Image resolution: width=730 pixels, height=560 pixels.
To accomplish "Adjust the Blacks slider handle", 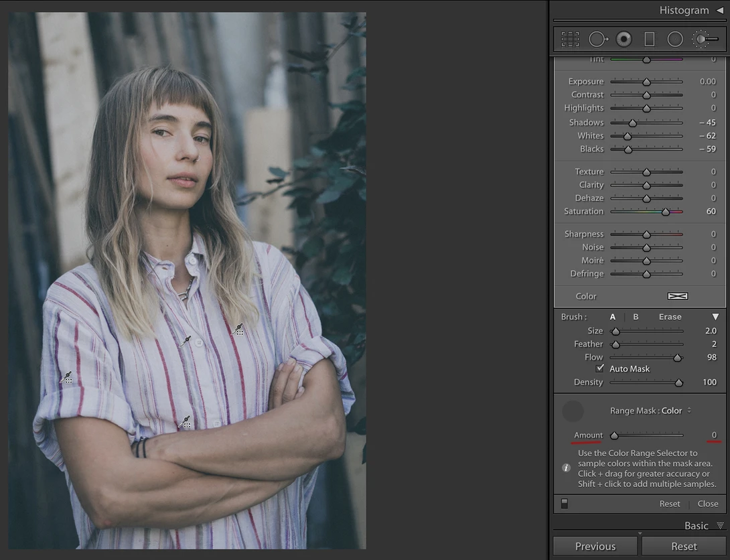I will (628, 149).
